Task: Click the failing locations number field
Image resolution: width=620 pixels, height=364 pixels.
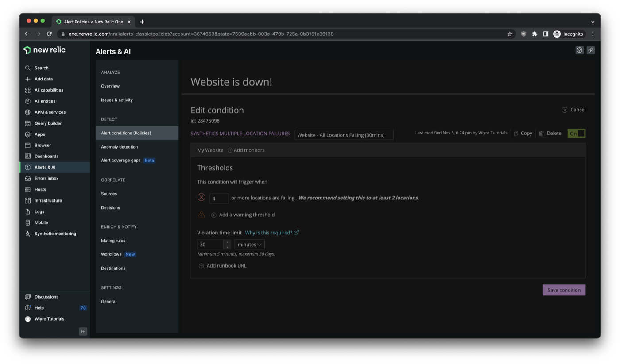Action: click(x=219, y=199)
